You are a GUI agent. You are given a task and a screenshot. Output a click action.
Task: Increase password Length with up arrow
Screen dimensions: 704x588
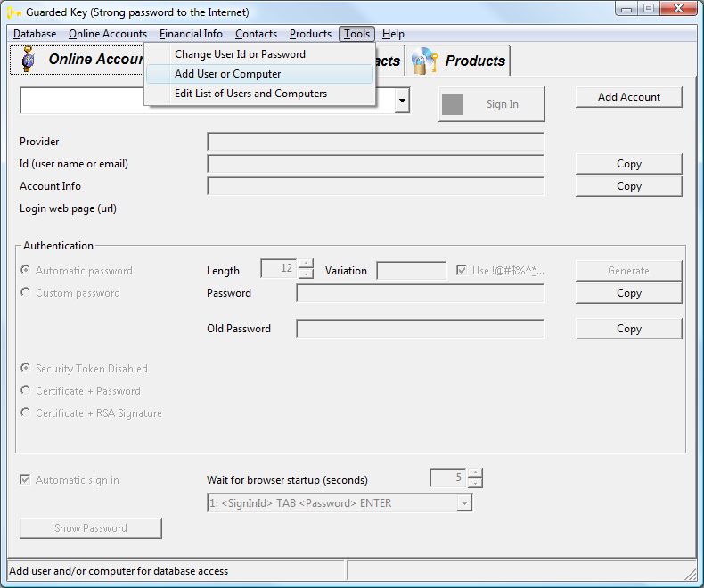click(307, 264)
